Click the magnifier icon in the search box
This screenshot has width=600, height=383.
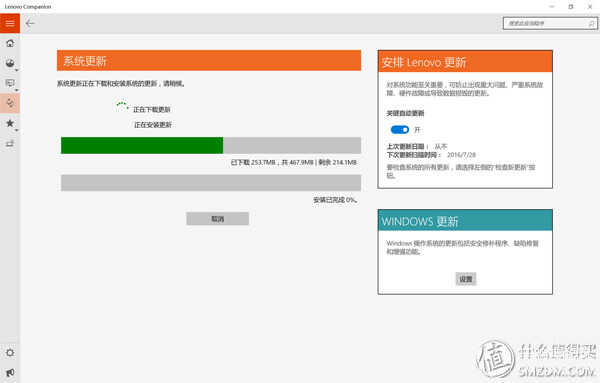591,23
